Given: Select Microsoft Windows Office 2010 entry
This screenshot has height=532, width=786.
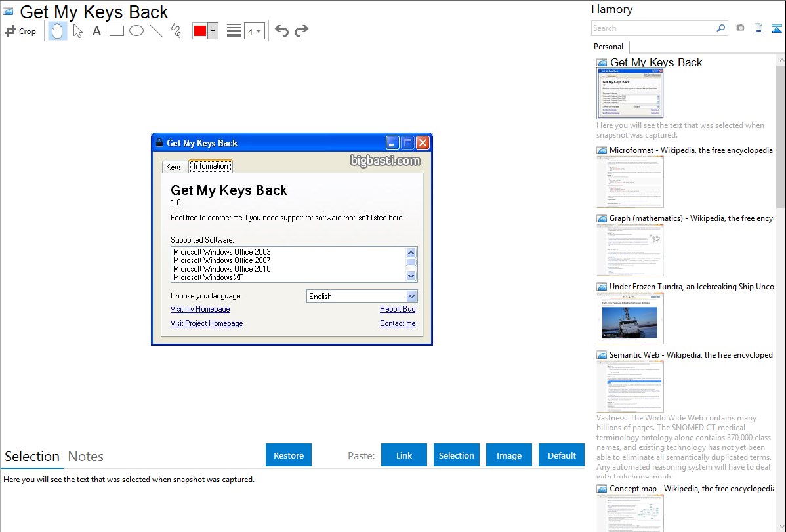Looking at the screenshot, I should (x=222, y=269).
